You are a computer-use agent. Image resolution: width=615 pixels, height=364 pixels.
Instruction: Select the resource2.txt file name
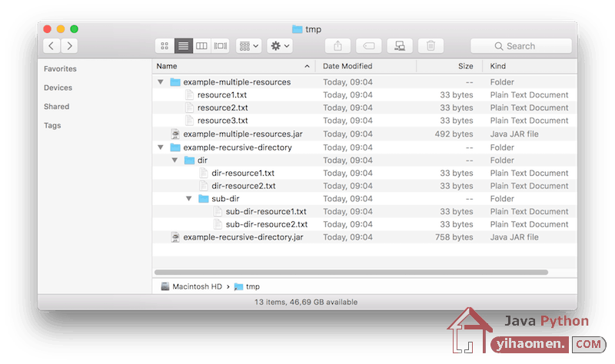coord(222,108)
